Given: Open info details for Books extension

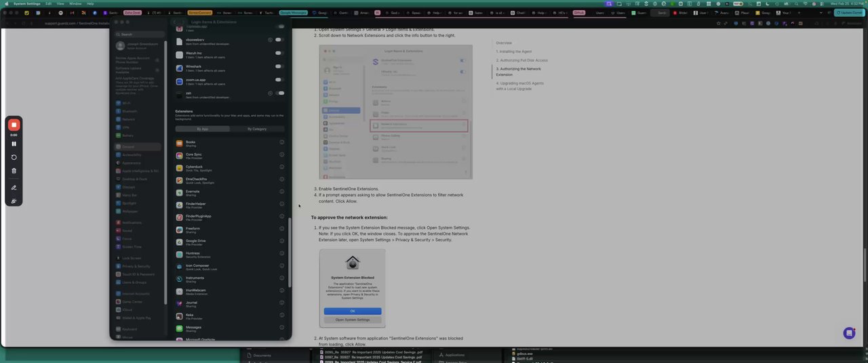Looking at the screenshot, I should click(x=282, y=142).
